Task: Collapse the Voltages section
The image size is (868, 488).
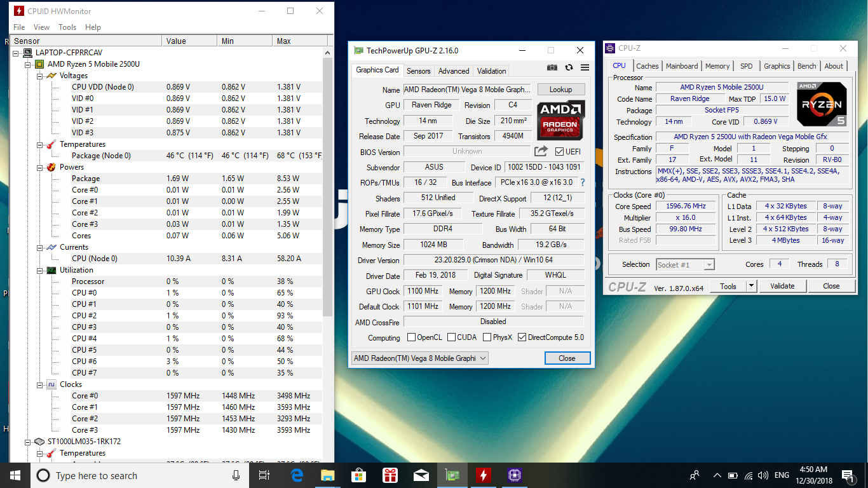Action: tap(39, 76)
